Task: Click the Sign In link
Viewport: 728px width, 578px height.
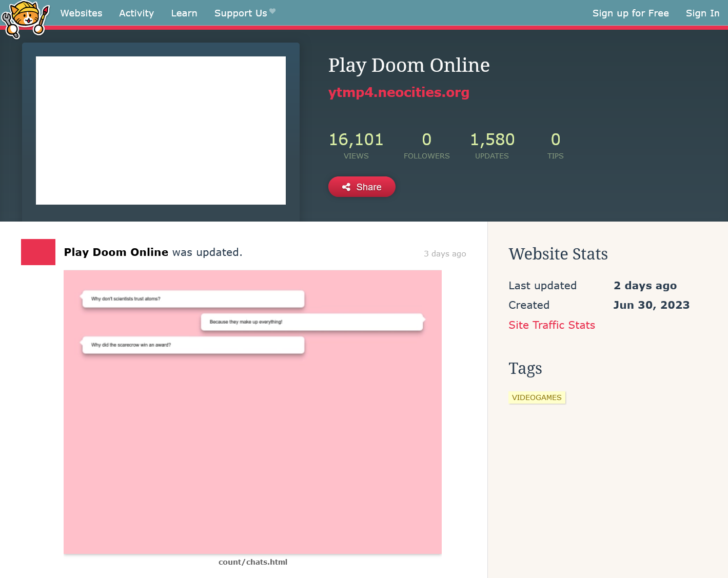Action: [x=702, y=13]
